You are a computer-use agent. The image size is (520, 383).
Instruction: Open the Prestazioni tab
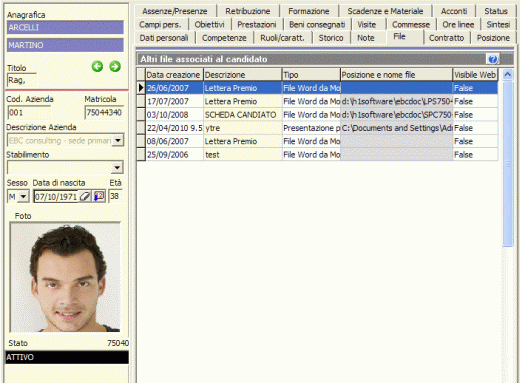pyautogui.click(x=257, y=25)
